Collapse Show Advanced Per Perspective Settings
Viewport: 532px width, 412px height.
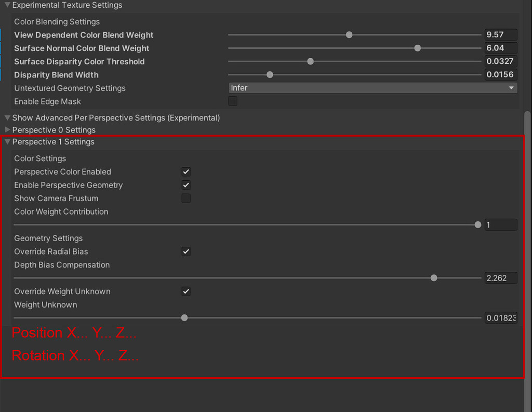tap(7, 118)
